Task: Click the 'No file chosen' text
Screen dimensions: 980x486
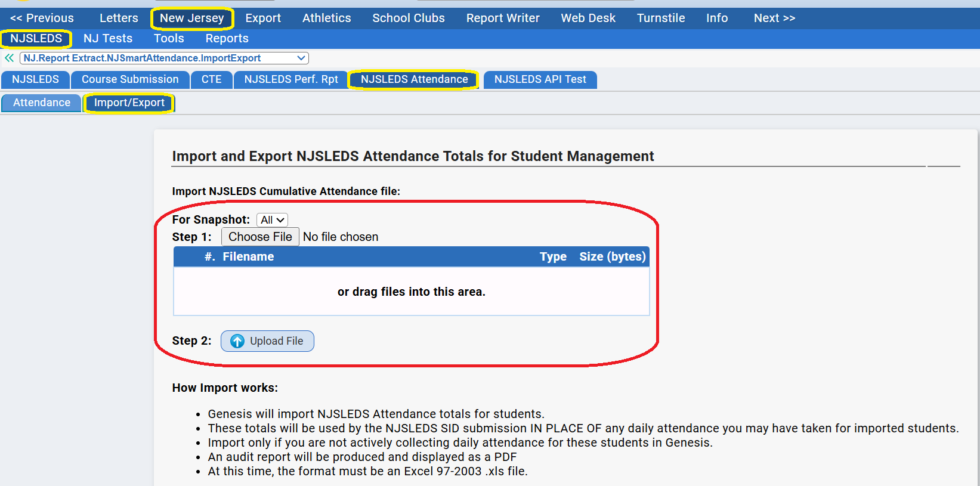Action: point(341,237)
